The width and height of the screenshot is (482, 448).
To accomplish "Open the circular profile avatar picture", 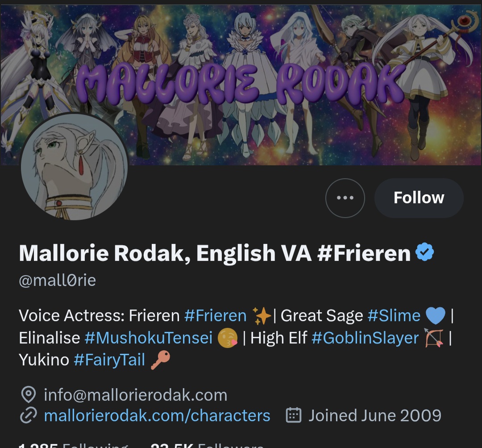I will coord(74,167).
